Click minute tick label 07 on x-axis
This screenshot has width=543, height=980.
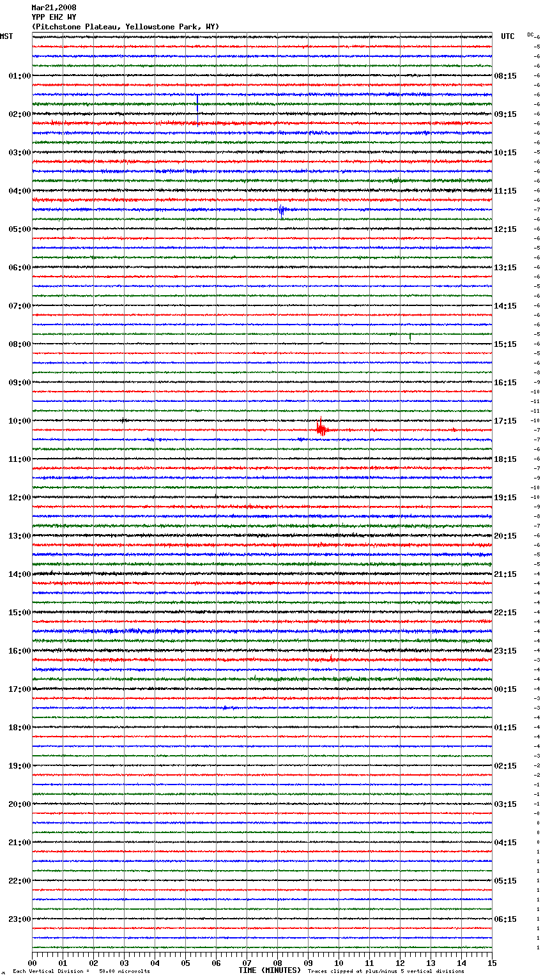(247, 963)
